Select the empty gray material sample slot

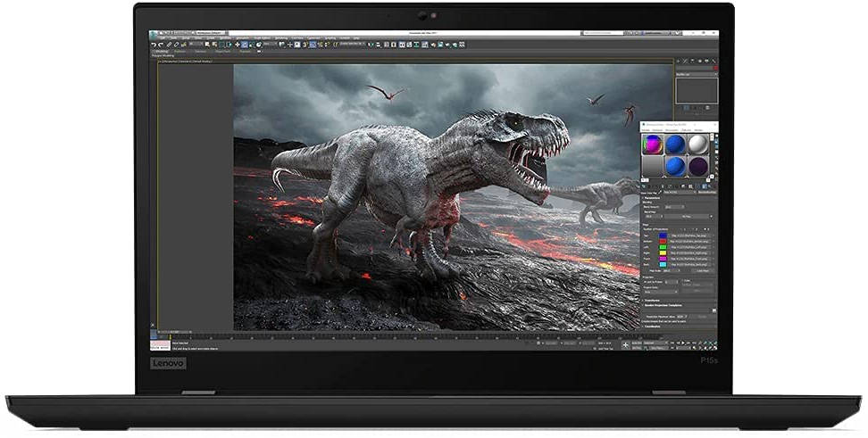(653, 167)
